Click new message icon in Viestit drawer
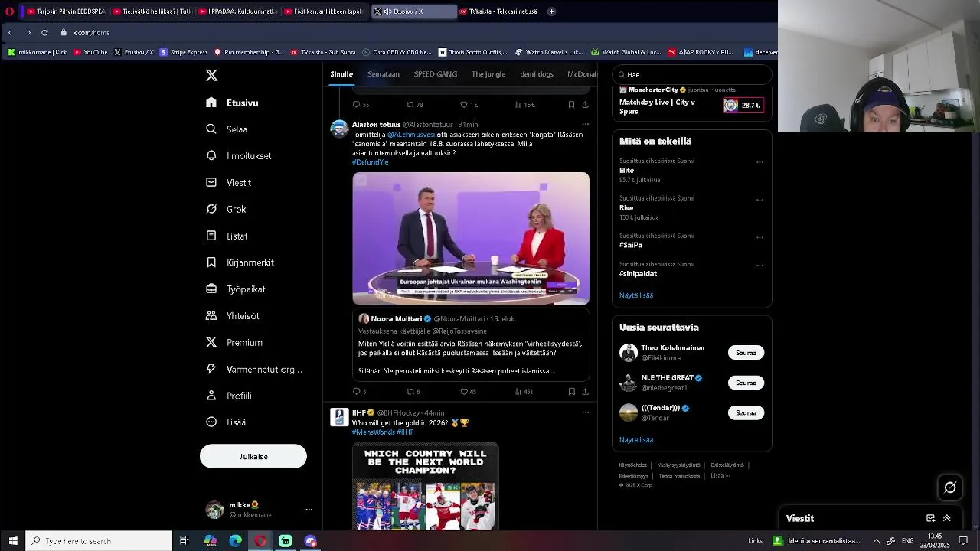 pyautogui.click(x=930, y=518)
